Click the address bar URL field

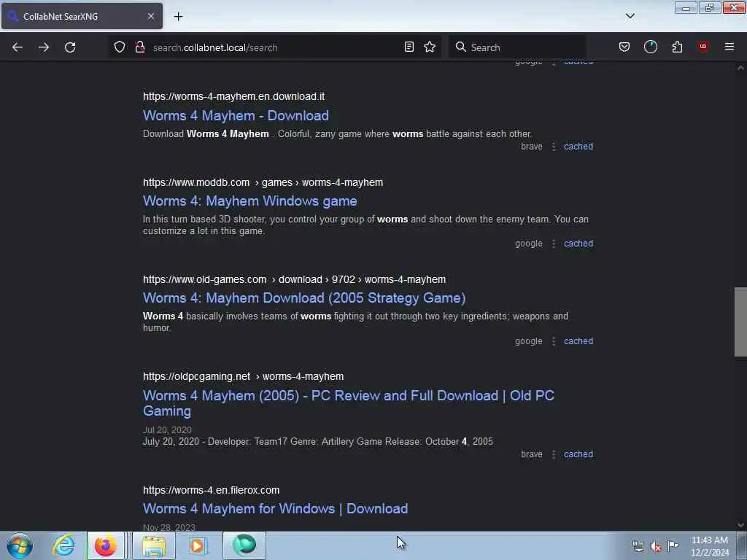[x=276, y=47]
